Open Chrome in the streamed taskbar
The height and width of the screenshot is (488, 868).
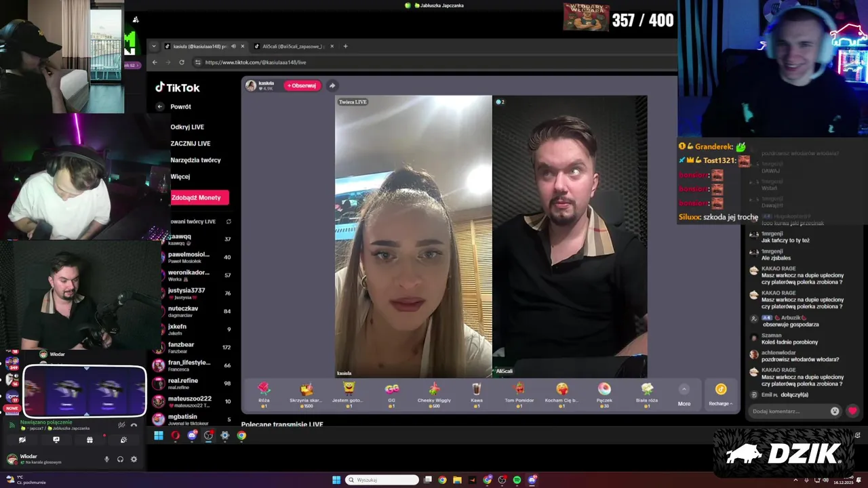241,436
